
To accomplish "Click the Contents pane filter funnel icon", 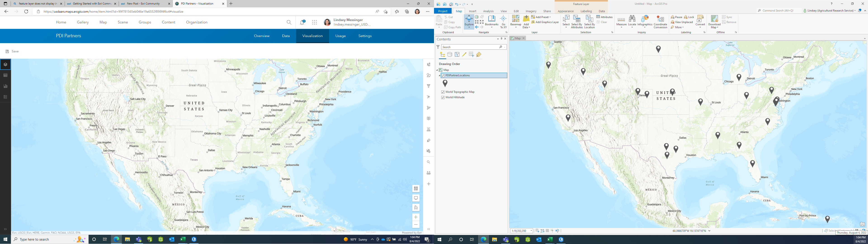I will [x=438, y=47].
